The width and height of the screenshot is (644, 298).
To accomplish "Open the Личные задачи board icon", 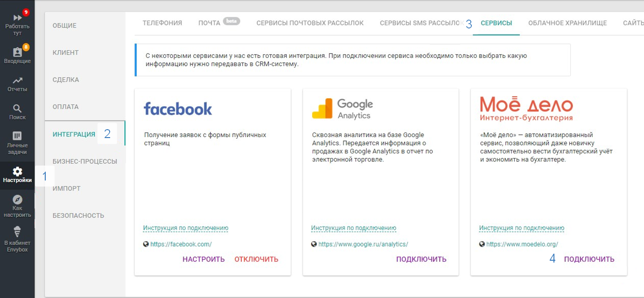I will click(x=17, y=136).
